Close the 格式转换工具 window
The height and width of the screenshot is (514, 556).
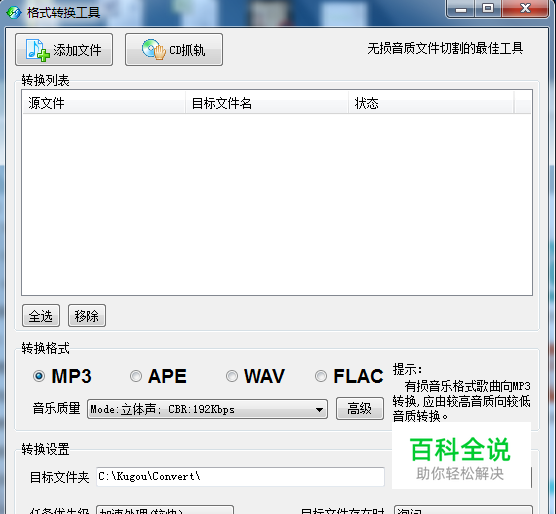[526, 9]
